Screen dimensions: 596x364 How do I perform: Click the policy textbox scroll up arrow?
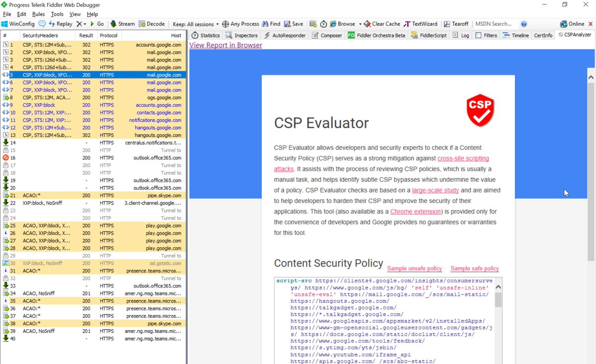pos(498,287)
